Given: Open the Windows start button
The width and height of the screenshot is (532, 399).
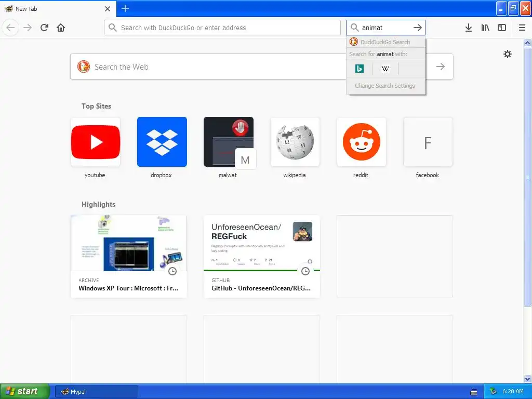Looking at the screenshot, I should pos(25,391).
